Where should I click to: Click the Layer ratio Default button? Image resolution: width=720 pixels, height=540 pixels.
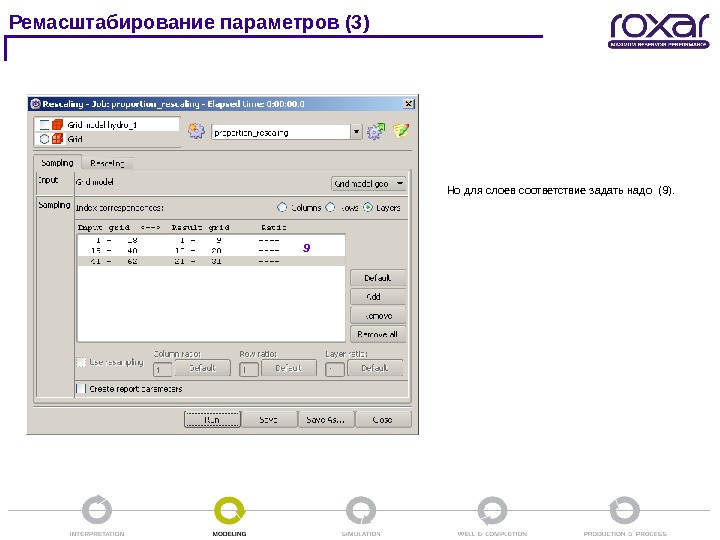375,368
